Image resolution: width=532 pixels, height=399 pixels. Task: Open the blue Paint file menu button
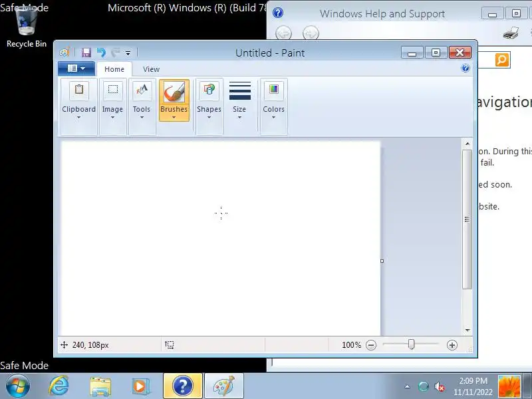(x=76, y=68)
